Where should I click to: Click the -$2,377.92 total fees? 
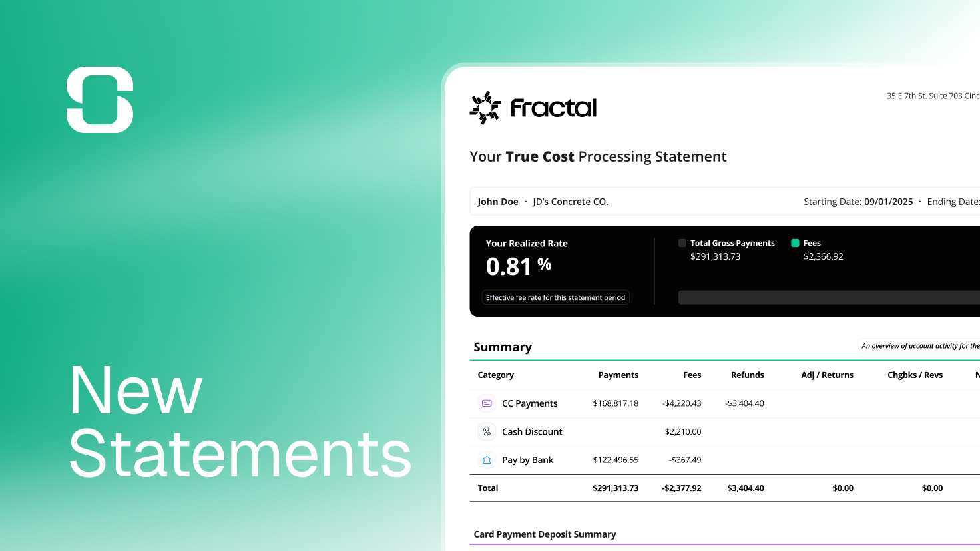click(682, 488)
